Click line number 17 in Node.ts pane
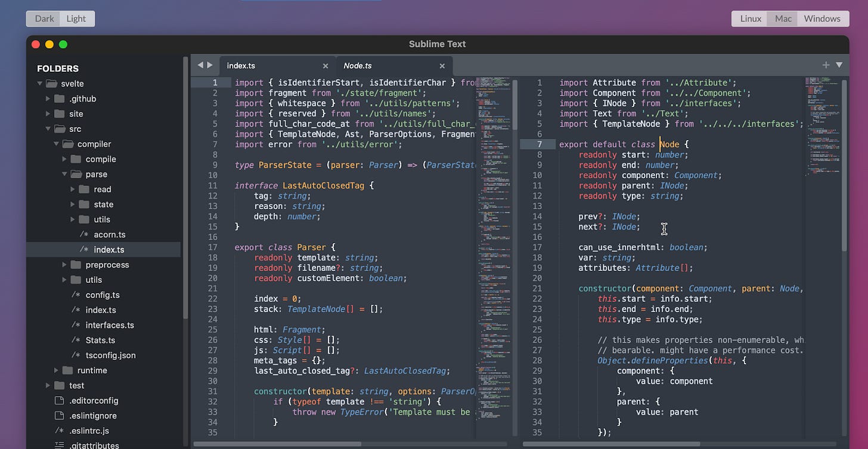 tap(537, 247)
